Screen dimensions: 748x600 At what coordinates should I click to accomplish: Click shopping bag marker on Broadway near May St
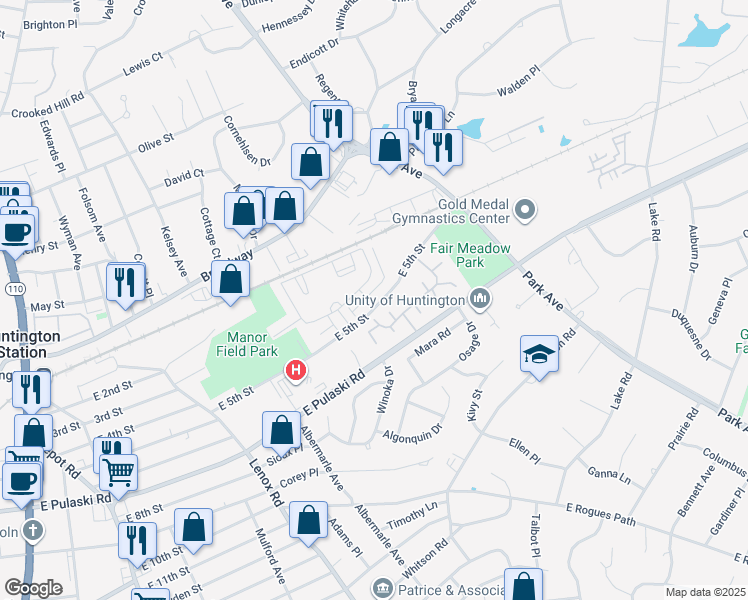pos(230,281)
